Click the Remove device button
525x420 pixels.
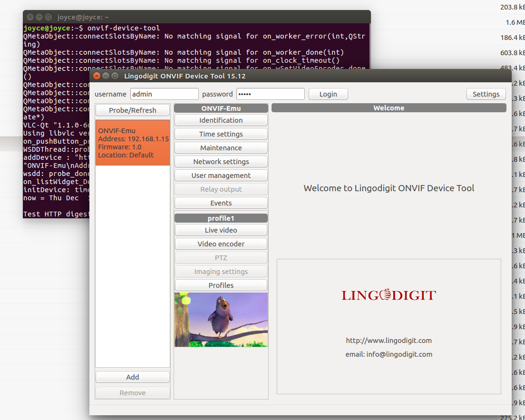coord(133,392)
